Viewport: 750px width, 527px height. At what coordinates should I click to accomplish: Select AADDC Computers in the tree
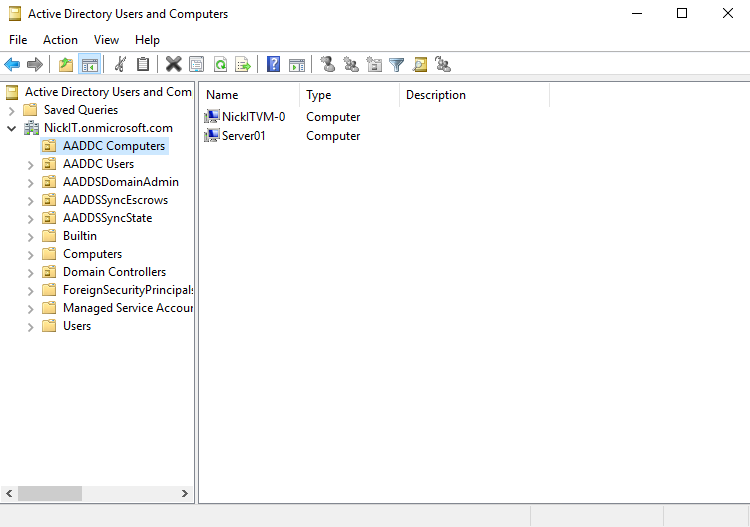[114, 146]
